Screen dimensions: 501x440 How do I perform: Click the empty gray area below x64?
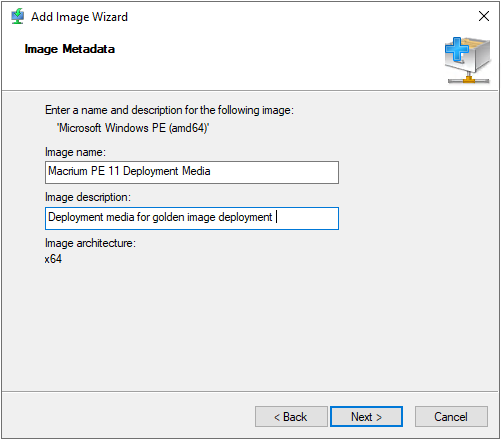250,327
